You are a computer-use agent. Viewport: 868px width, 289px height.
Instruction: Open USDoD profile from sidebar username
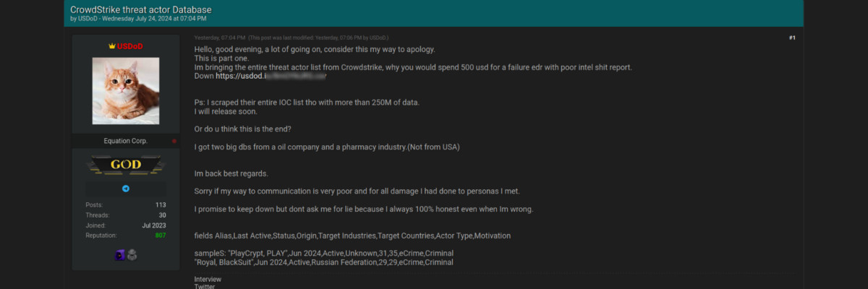(130, 46)
